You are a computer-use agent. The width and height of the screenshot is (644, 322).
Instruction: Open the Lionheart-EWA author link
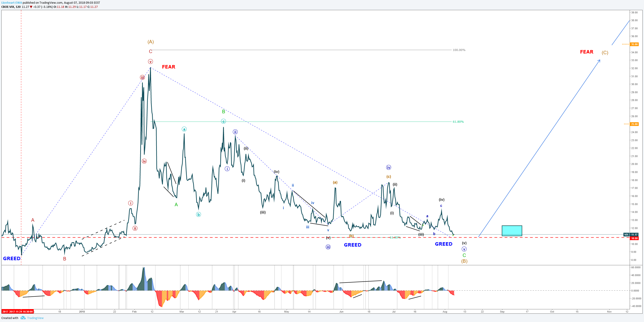coord(12,3)
